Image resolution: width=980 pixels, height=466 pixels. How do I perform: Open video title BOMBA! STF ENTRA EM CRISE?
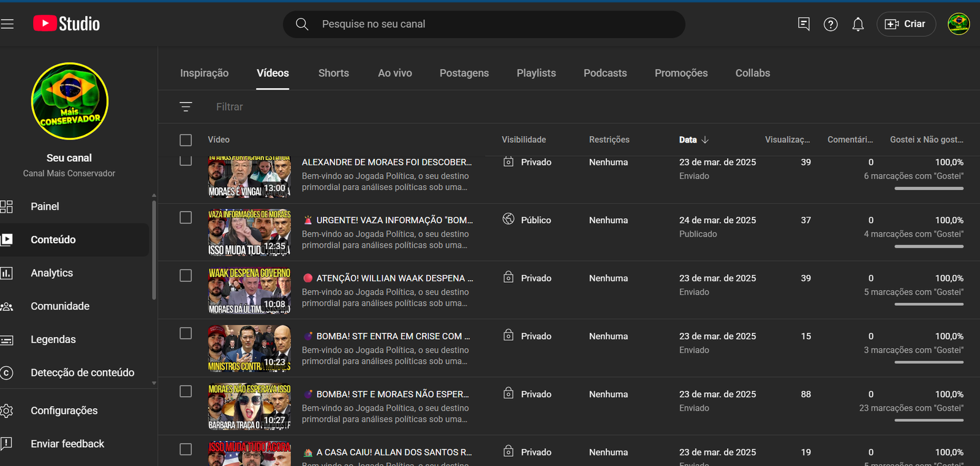coord(387,336)
